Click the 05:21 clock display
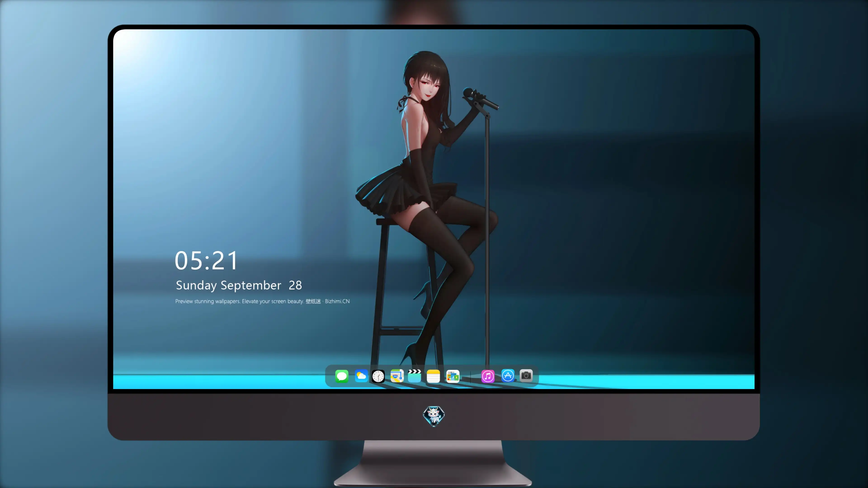 pos(206,260)
